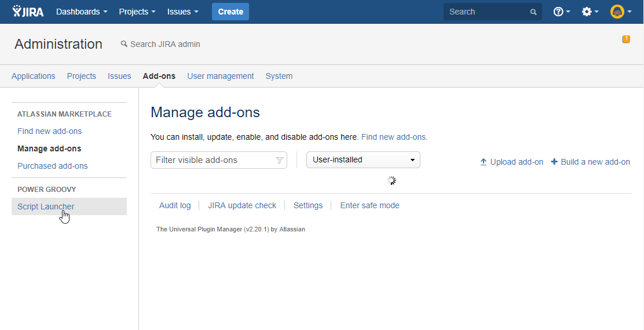Open the Dashboards dropdown menu
The image size is (644, 330).
[x=82, y=12]
